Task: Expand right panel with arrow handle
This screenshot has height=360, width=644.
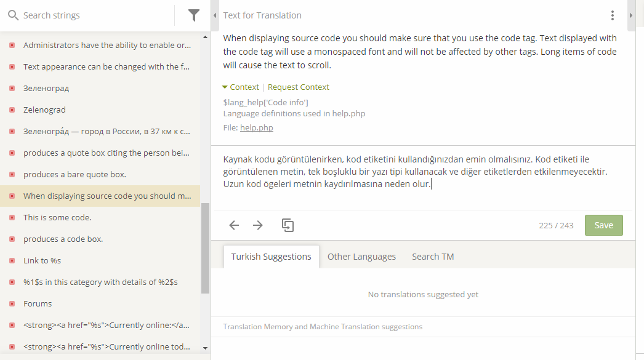Action: click(x=631, y=15)
